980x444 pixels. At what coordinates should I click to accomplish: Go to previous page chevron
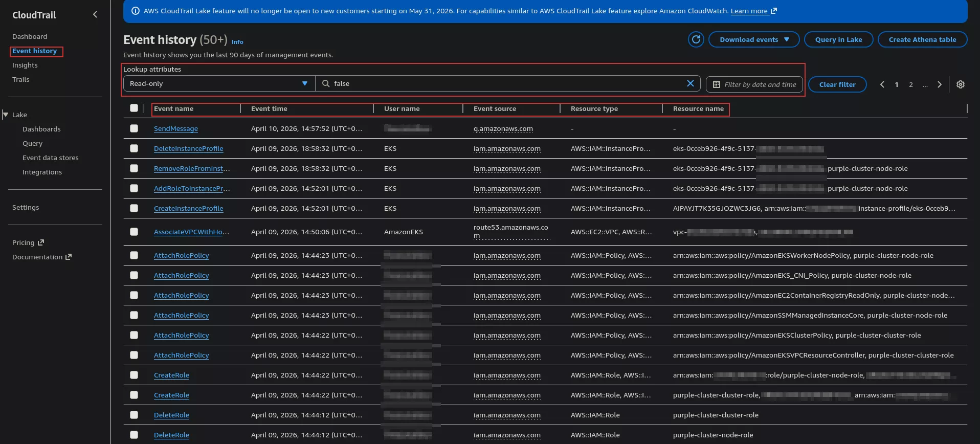pos(882,84)
